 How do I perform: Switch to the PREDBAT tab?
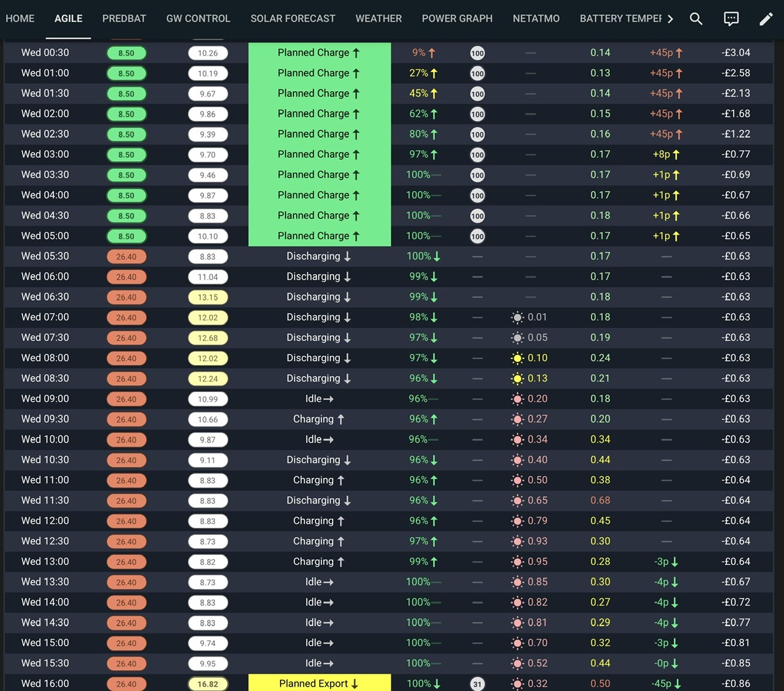[124, 19]
